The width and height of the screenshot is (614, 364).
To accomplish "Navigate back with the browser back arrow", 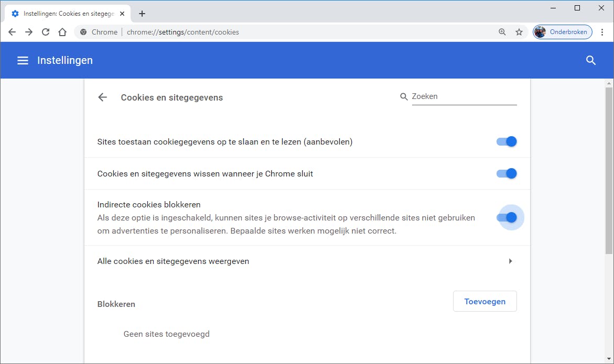I will [12, 32].
